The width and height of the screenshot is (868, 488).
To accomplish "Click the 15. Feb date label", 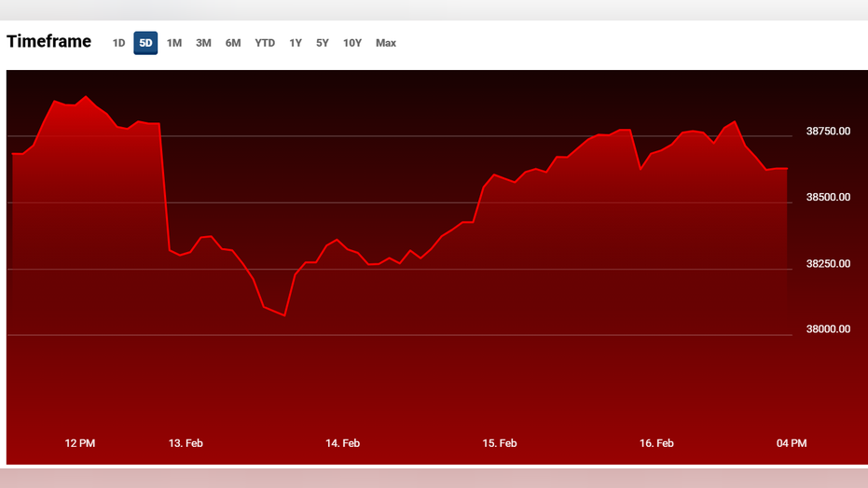I will point(500,443).
